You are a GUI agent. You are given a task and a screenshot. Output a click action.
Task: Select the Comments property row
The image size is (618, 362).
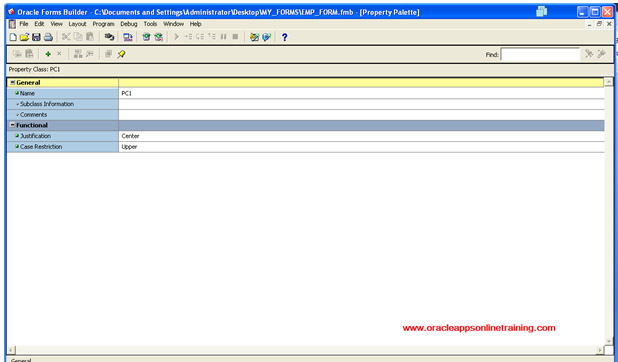point(305,115)
